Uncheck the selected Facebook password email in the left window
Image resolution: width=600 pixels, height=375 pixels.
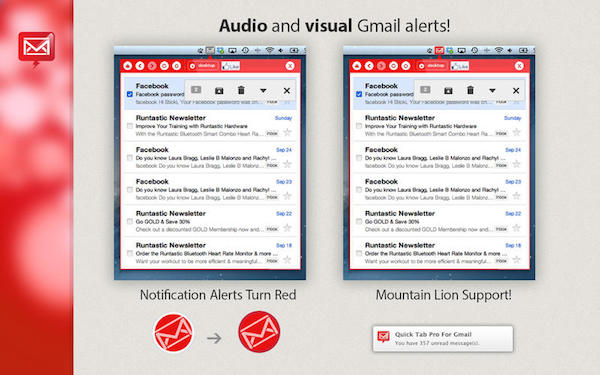[130, 94]
